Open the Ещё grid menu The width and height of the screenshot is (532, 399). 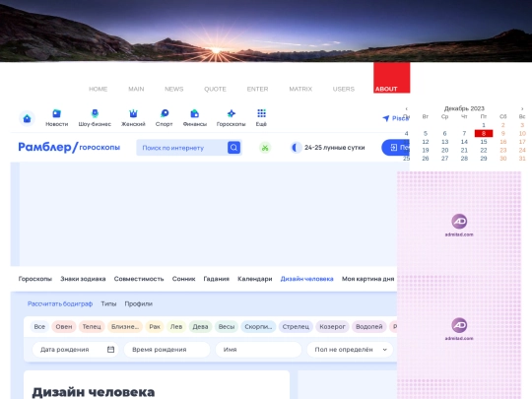(261, 113)
